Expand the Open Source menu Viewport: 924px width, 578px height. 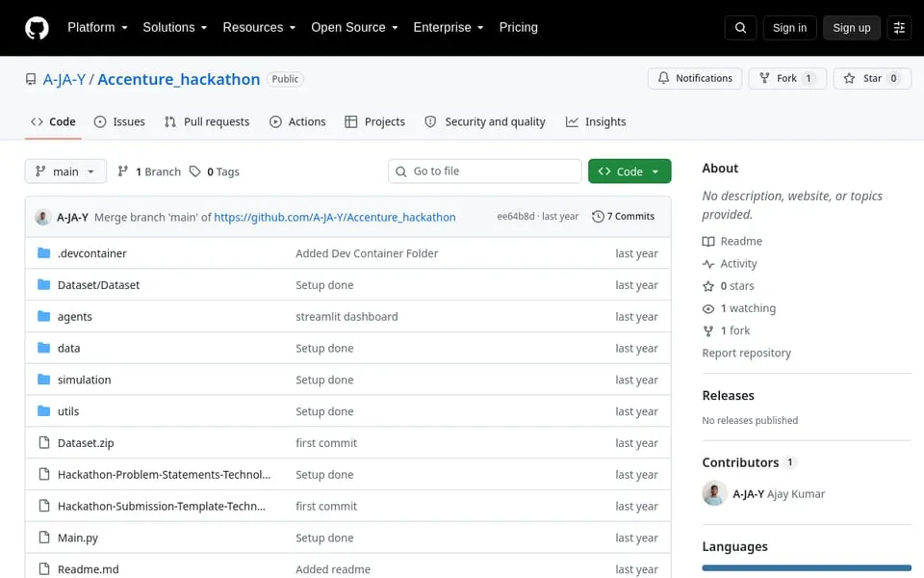pos(355,27)
